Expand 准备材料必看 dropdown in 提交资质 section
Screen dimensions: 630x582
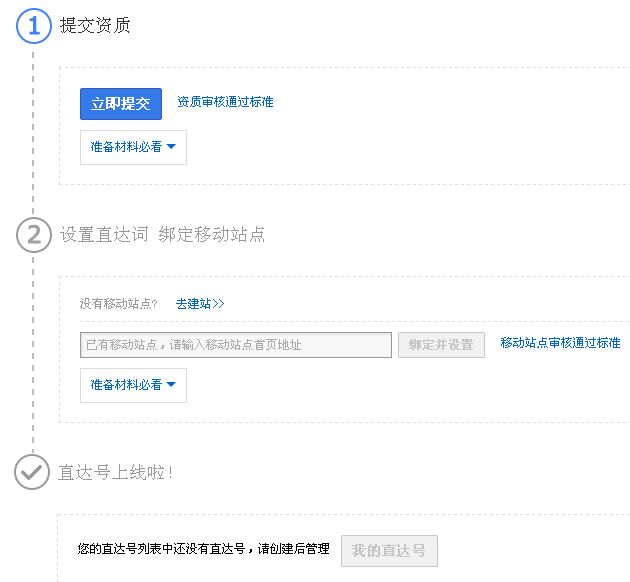click(x=133, y=147)
